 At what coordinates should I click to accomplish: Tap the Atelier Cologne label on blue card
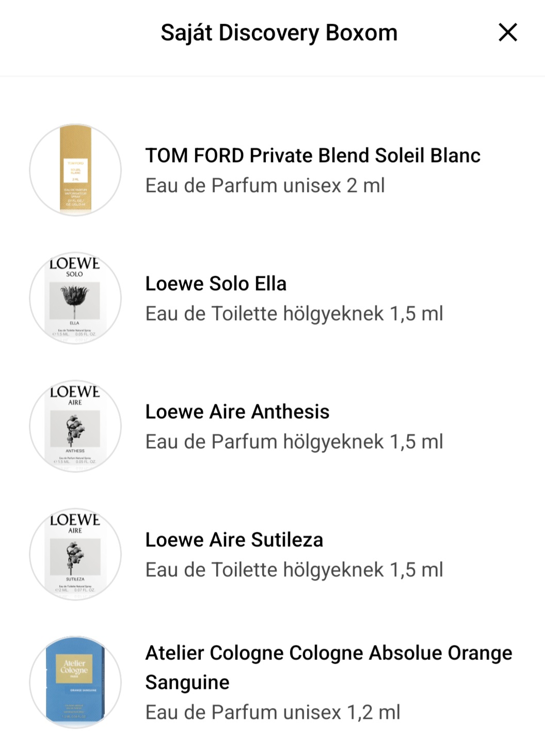coord(75,667)
